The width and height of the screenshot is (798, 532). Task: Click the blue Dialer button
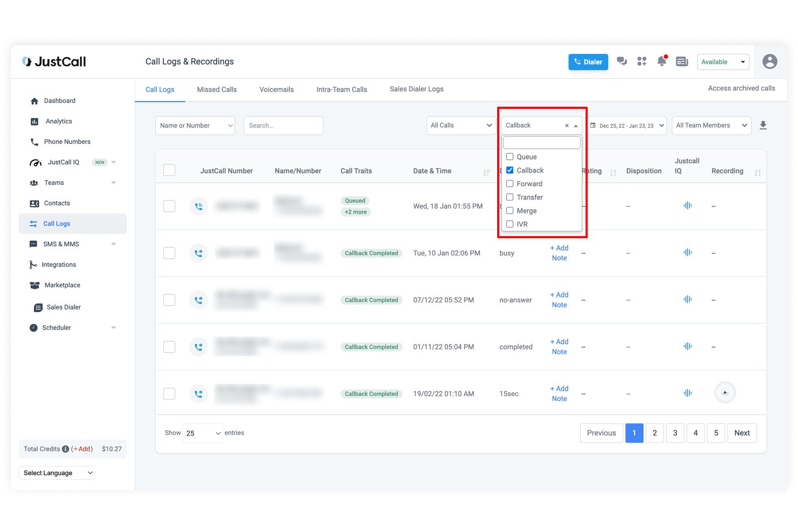(x=588, y=62)
